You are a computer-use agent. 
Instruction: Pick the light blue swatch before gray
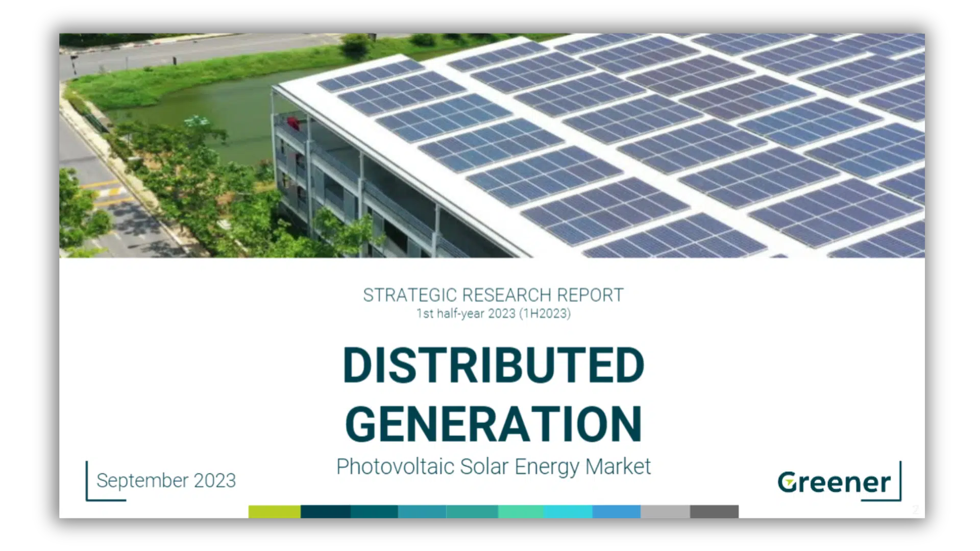[x=617, y=512]
